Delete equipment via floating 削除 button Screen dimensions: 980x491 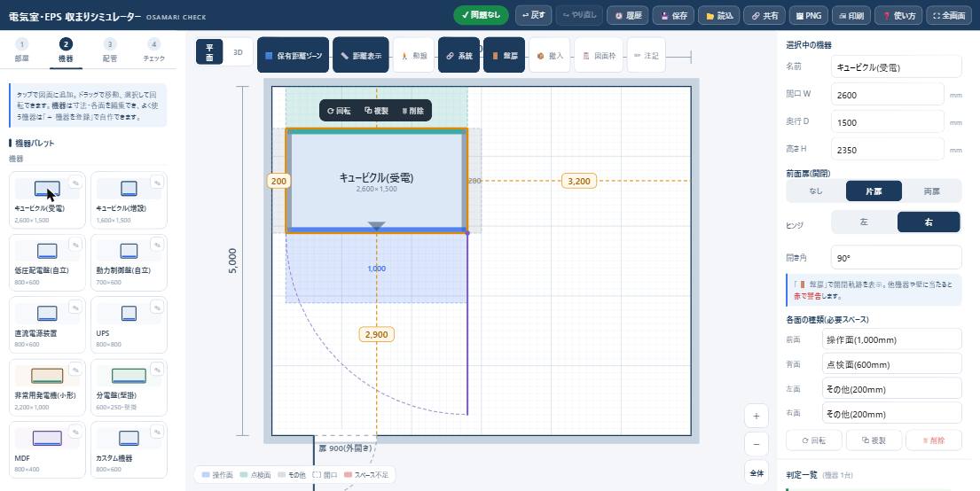click(x=412, y=111)
